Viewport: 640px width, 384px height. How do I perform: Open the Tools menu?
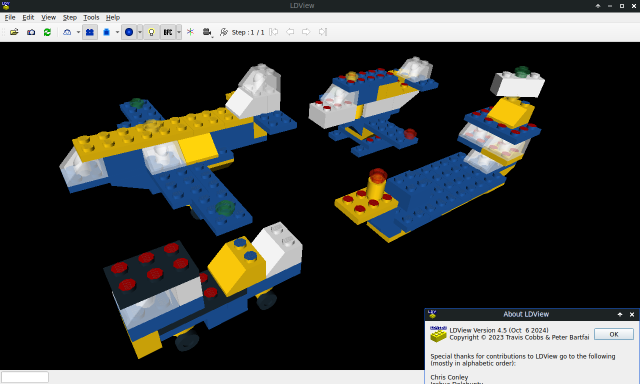[x=91, y=18]
